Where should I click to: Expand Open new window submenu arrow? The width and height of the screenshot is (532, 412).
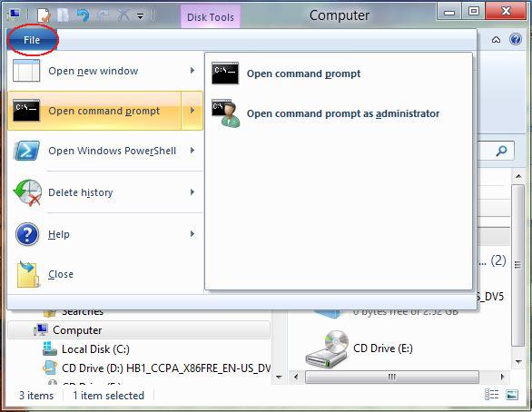coord(192,71)
